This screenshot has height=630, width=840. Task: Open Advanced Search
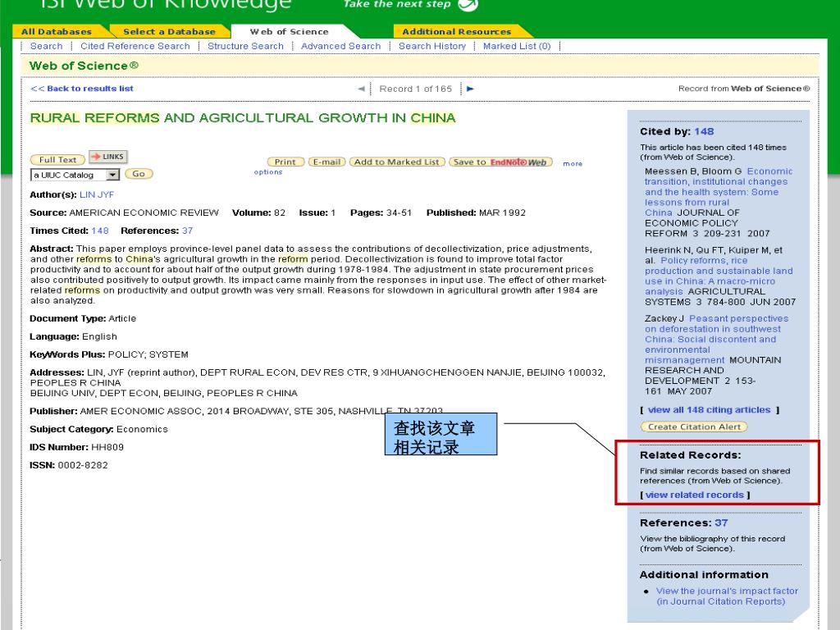(x=340, y=46)
